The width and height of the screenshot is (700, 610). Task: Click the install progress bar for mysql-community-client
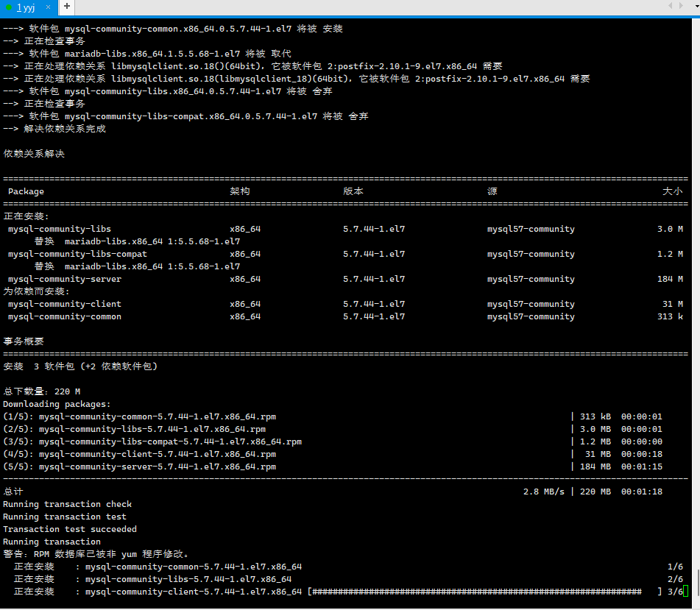coord(484,592)
